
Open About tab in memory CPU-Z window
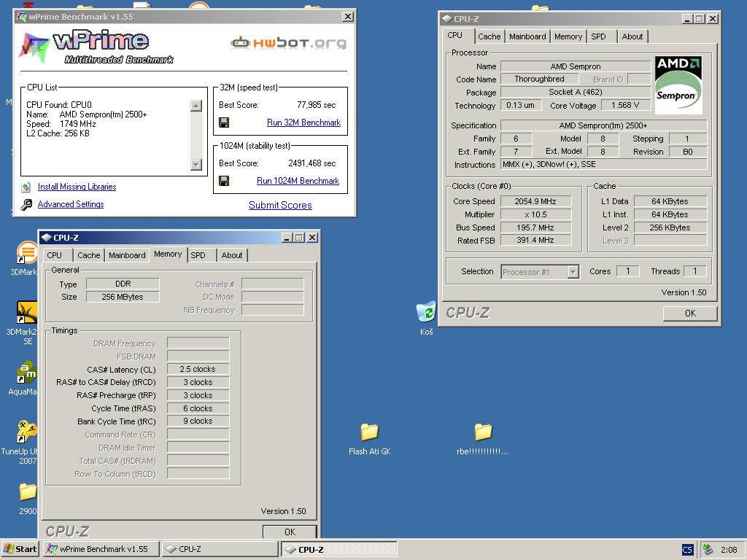pyautogui.click(x=232, y=255)
